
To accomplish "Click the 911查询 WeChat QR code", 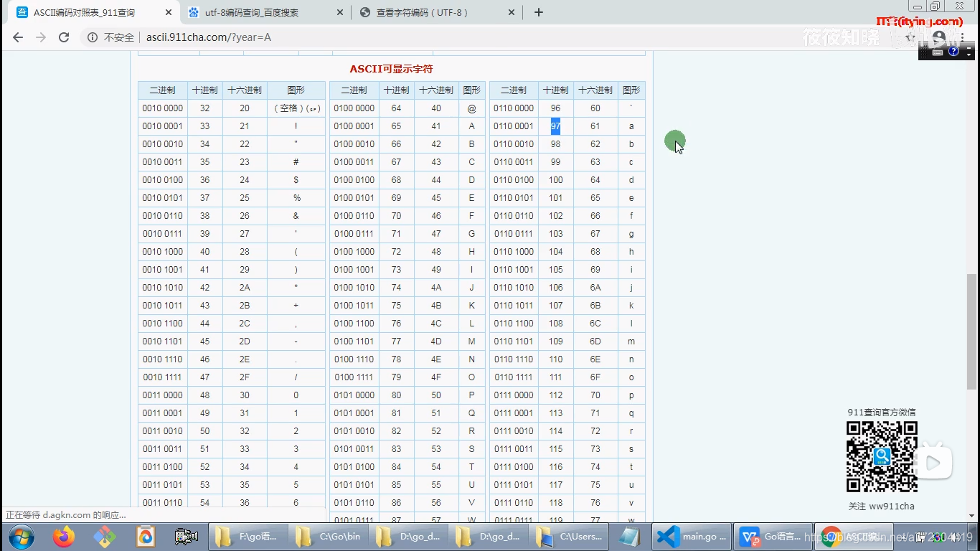I will click(x=882, y=456).
